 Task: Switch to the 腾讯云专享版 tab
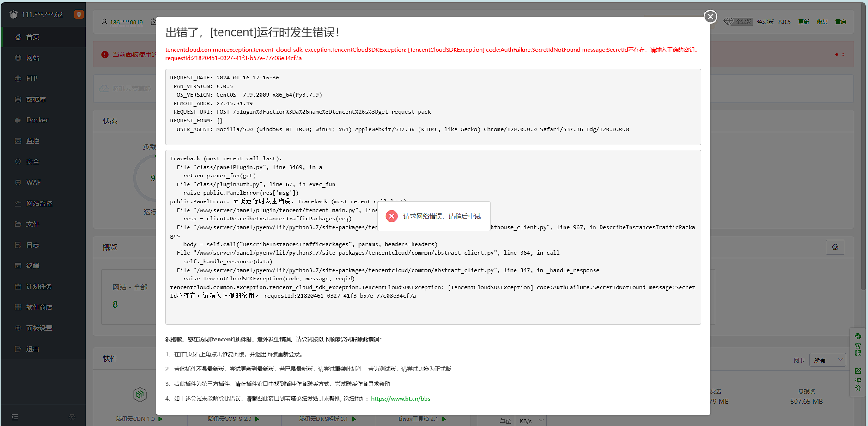pos(126,88)
